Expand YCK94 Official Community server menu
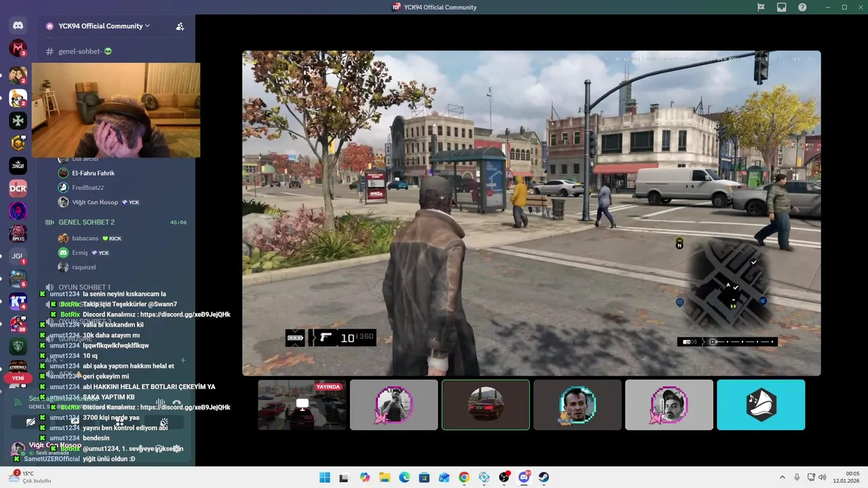 (x=104, y=26)
